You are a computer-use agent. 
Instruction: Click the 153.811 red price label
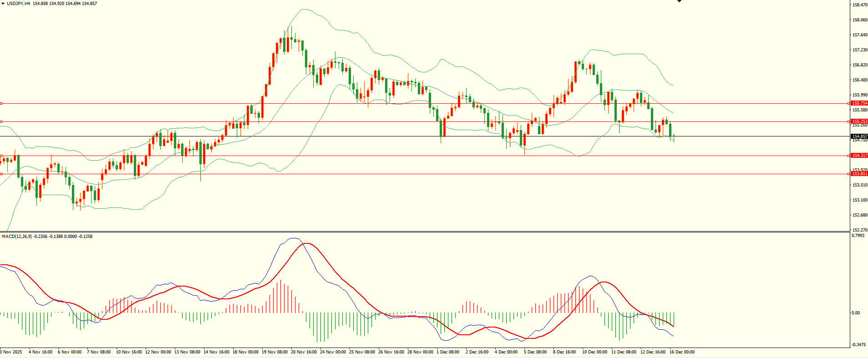[859, 174]
